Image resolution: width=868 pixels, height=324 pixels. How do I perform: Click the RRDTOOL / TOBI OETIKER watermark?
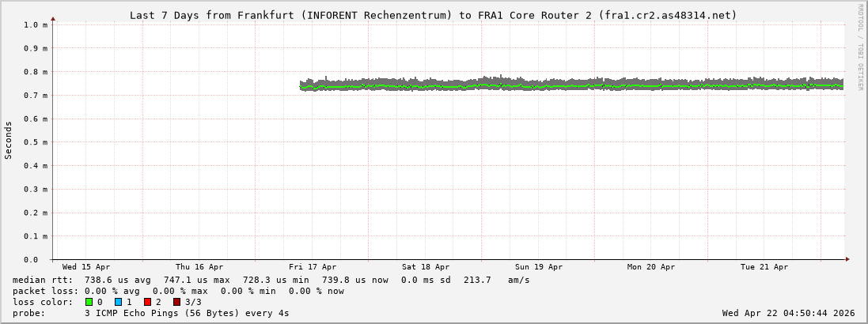(860, 47)
